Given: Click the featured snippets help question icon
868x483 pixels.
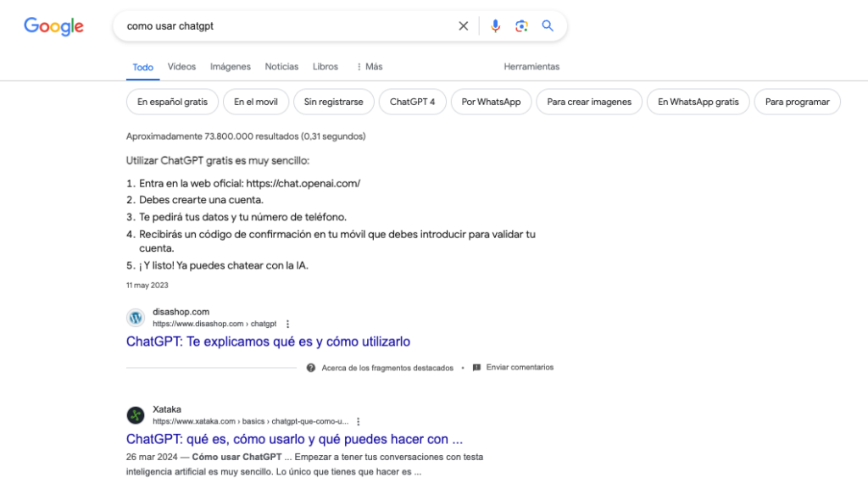Looking at the screenshot, I should coord(311,368).
